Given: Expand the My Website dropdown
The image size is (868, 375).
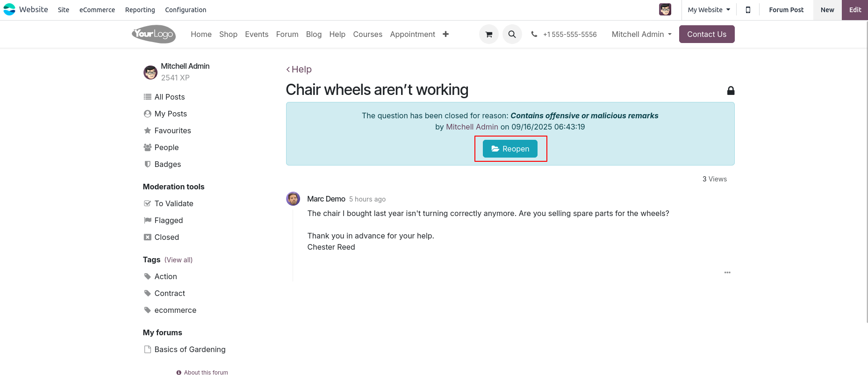Looking at the screenshot, I should tap(708, 10).
